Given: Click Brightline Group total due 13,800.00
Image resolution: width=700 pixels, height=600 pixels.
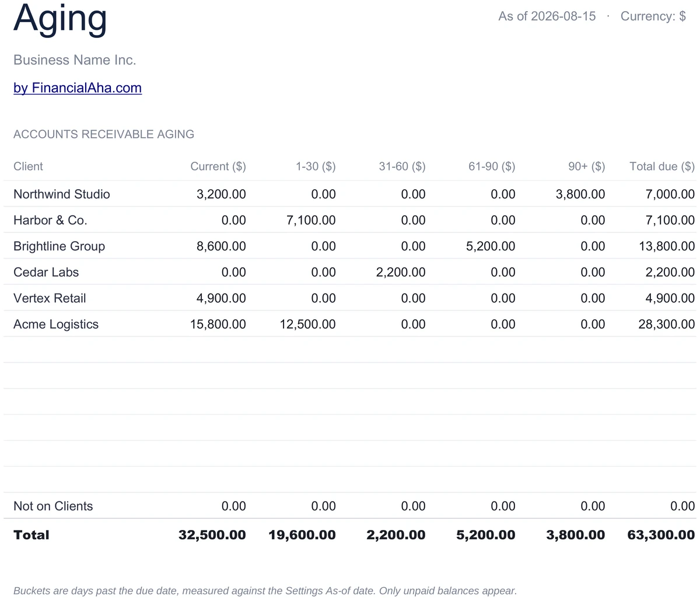Looking at the screenshot, I should [667, 246].
